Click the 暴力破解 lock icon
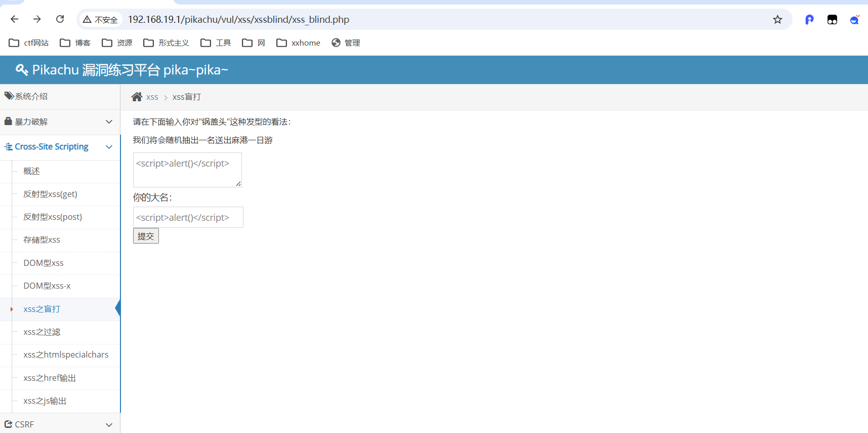Image resolution: width=868 pixels, height=433 pixels. pyautogui.click(x=8, y=122)
